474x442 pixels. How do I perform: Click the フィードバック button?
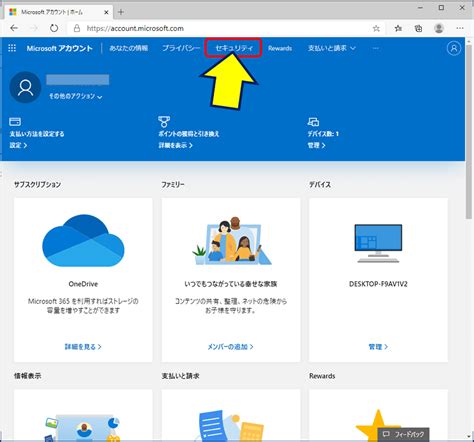(x=403, y=434)
